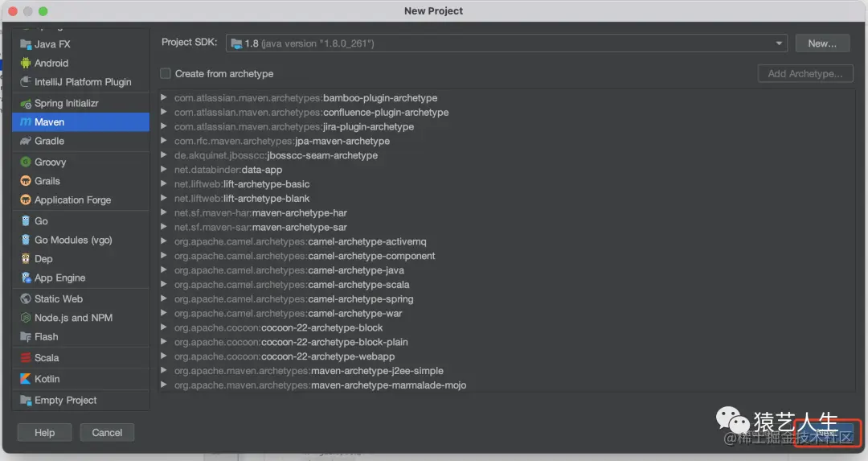Click the Flash icon
The height and width of the screenshot is (461, 868).
[x=26, y=337]
